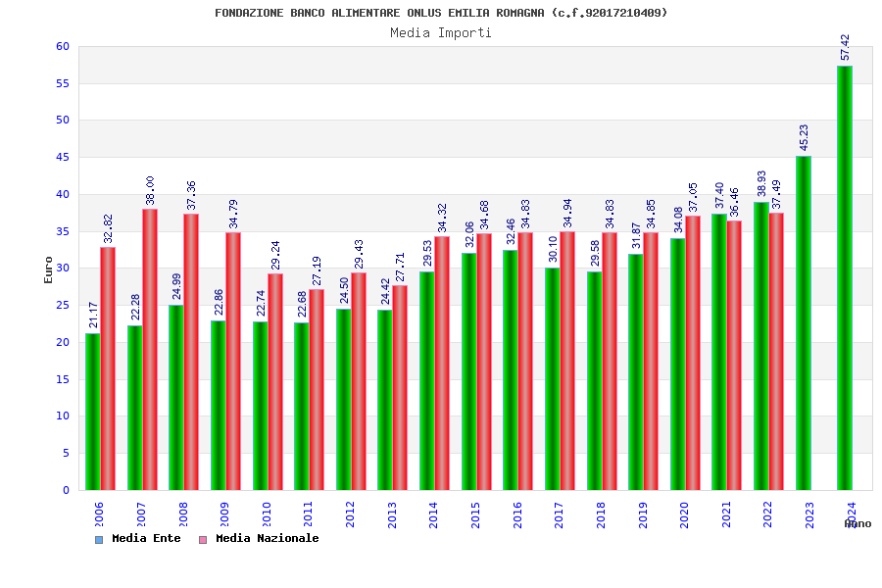Select the 2022 red national bar
882x588 pixels.
(x=776, y=351)
